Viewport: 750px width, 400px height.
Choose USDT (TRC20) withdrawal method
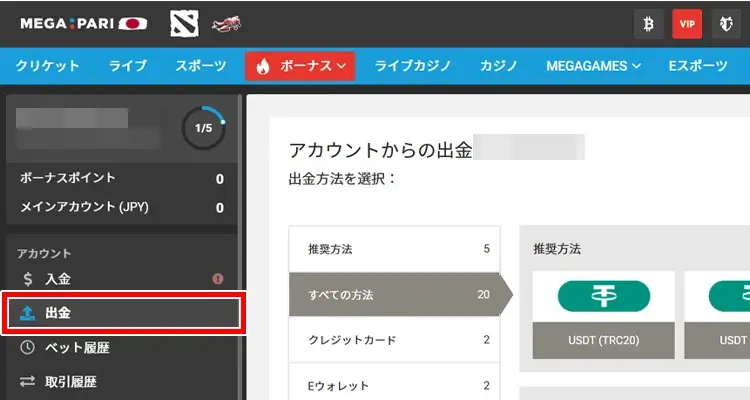tap(604, 315)
